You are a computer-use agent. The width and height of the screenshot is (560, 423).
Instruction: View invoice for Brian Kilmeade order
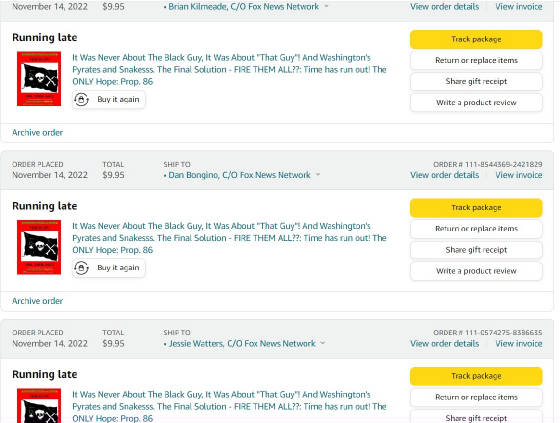click(x=519, y=6)
